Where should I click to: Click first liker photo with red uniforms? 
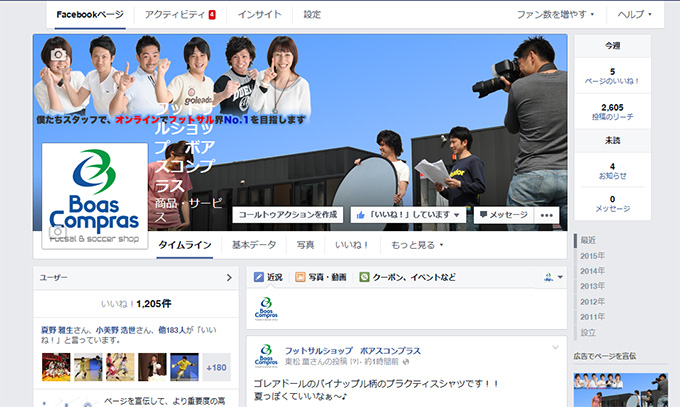pyautogui.click(x=56, y=368)
